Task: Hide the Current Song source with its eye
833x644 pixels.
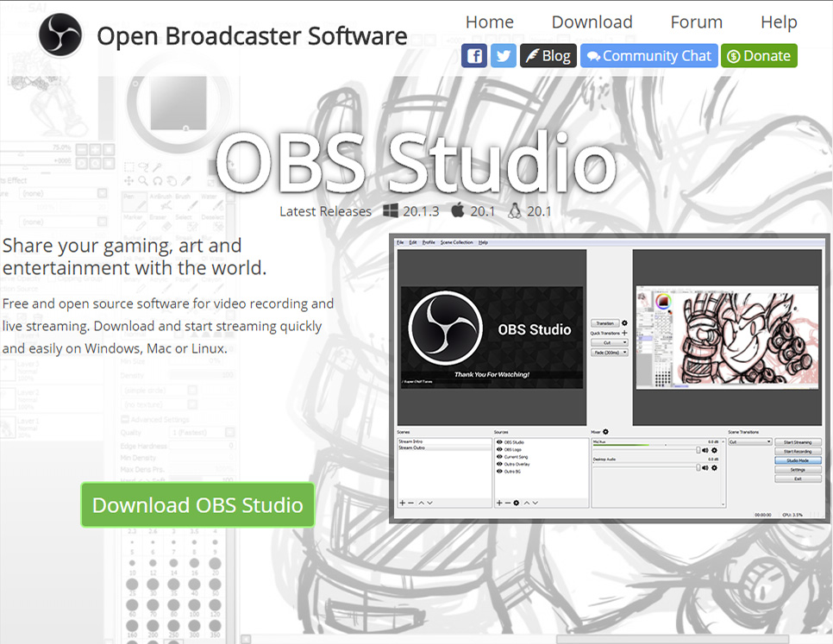Action: pos(499,457)
